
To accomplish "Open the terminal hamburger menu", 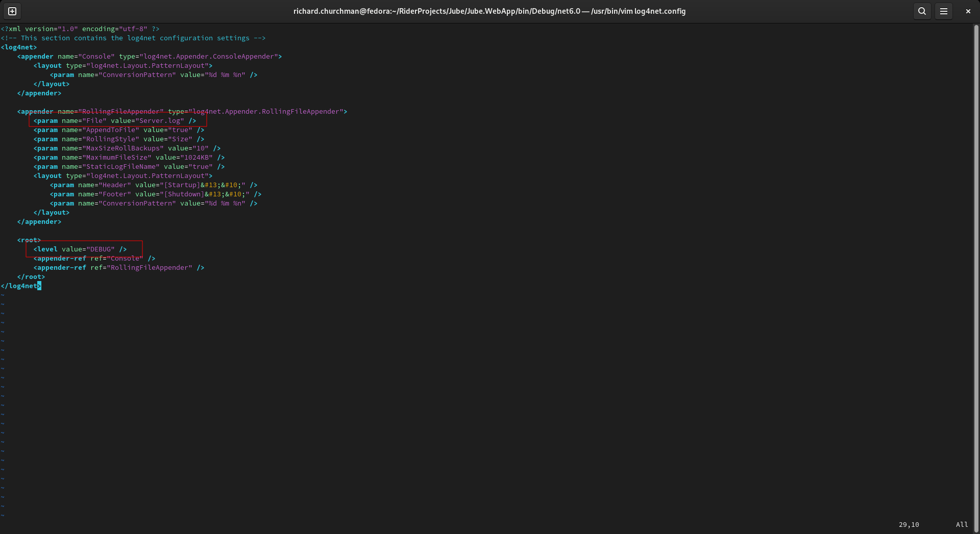I will [944, 11].
